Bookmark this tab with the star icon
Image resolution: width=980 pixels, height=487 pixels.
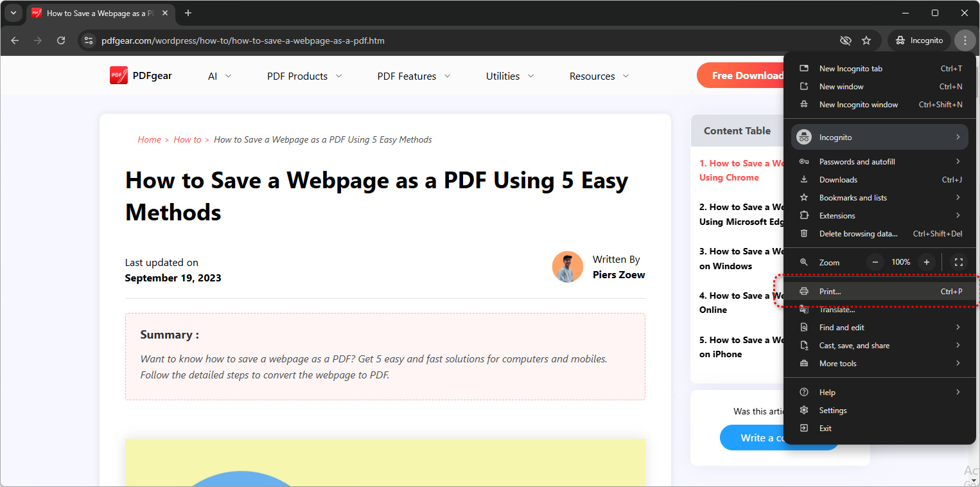[x=866, y=40]
